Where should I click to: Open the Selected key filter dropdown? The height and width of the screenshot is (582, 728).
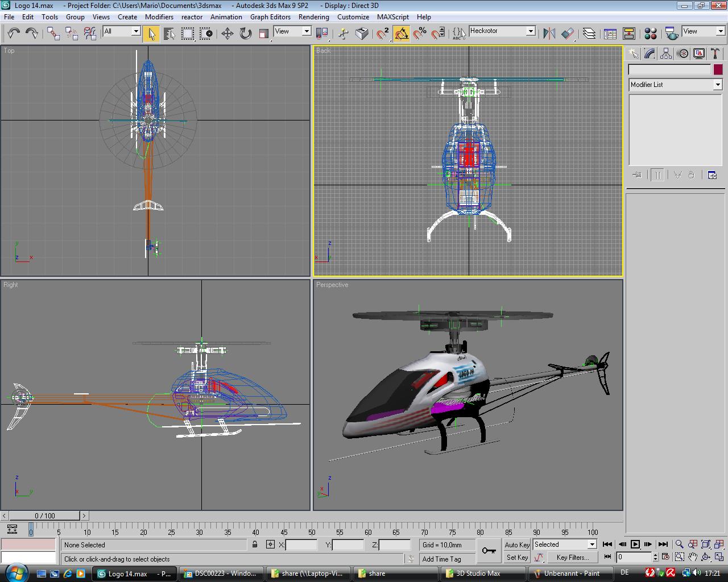[565, 544]
